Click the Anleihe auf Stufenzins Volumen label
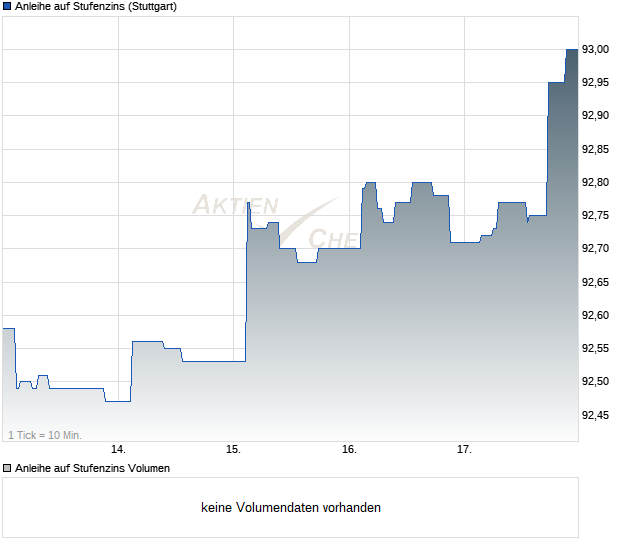 (92, 469)
